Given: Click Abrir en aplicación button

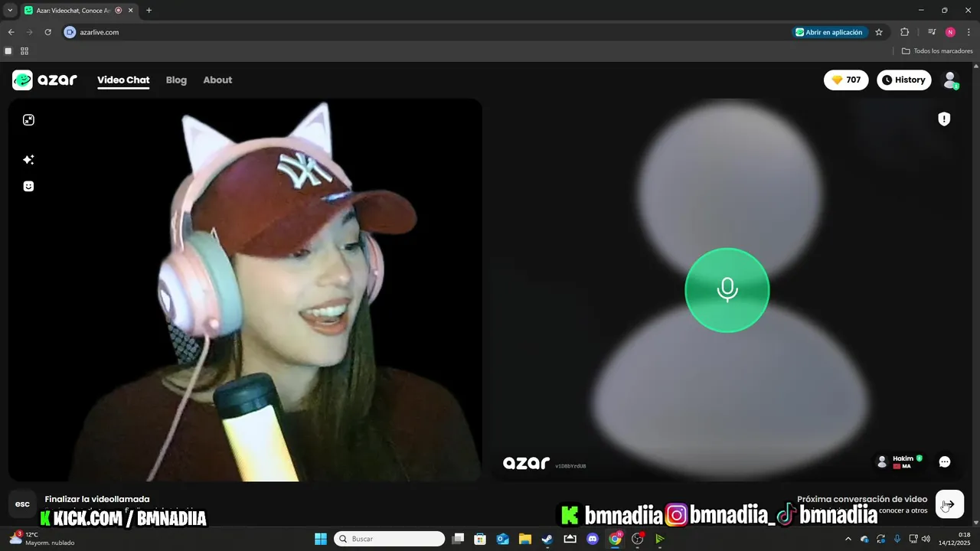Looking at the screenshot, I should (830, 32).
